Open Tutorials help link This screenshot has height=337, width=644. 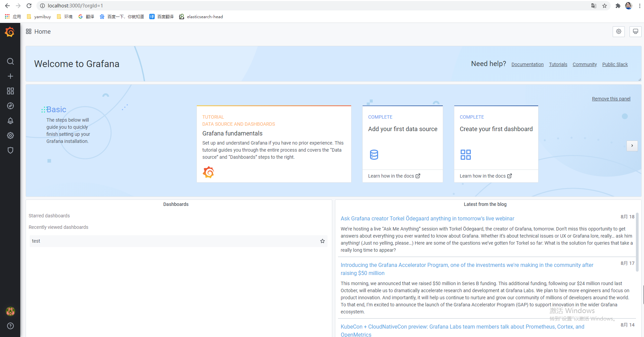pyautogui.click(x=558, y=64)
